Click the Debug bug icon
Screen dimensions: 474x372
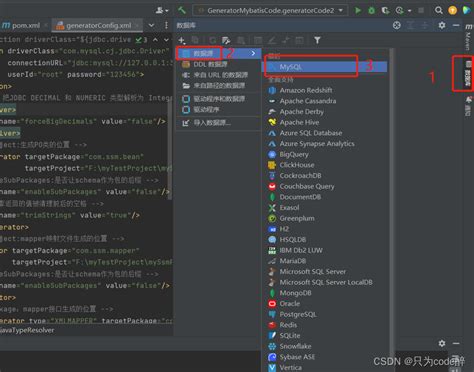[371, 10]
